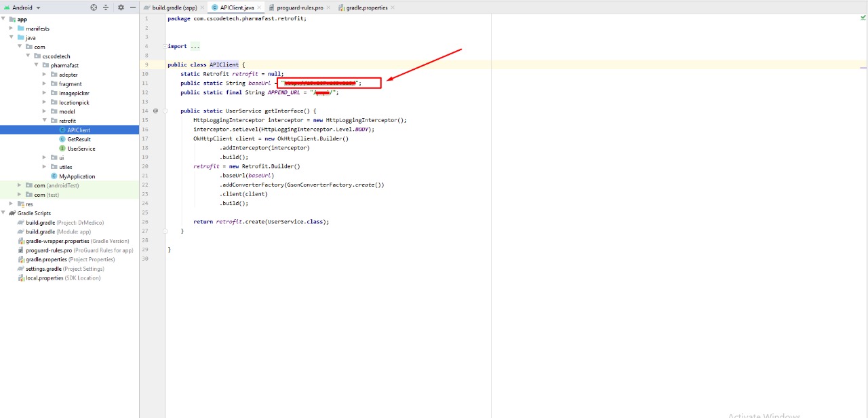868x418 pixels.
Task: Switch to the proguard-rules.pro tab
Action: tap(297, 7)
